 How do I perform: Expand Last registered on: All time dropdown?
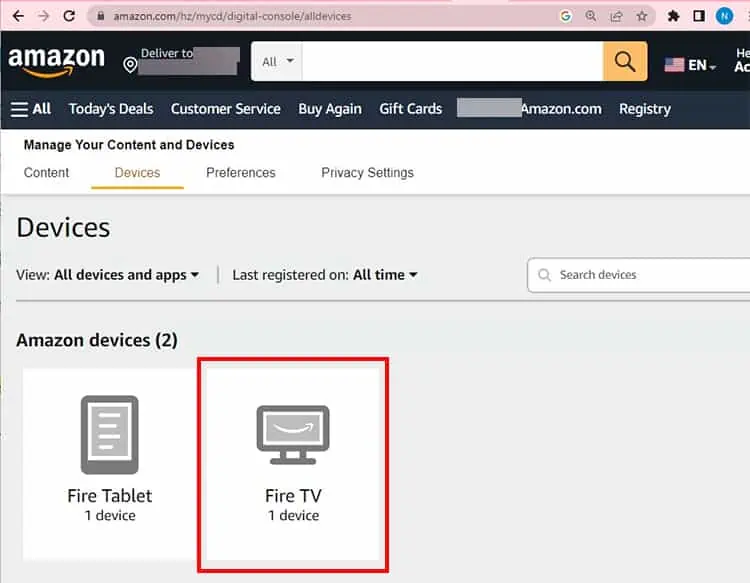[325, 275]
